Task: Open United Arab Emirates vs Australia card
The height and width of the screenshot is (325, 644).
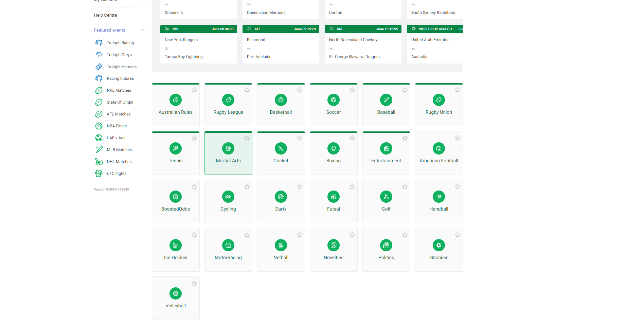Action: coord(435,44)
